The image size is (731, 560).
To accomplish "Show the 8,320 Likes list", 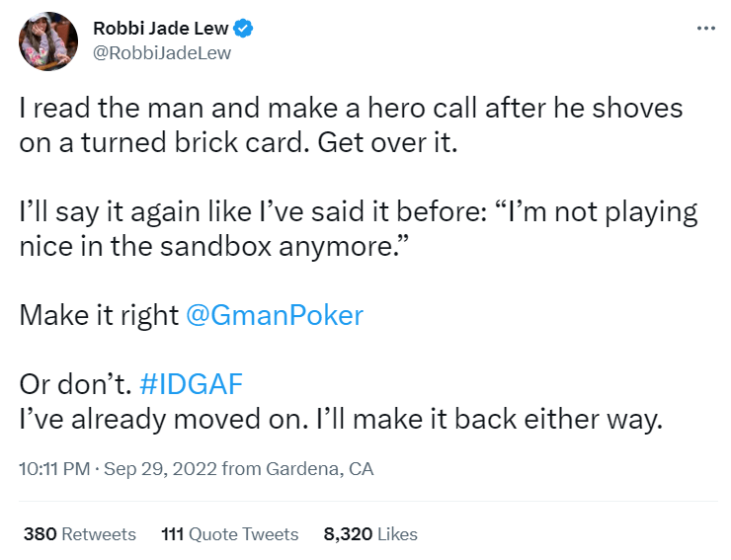I will 370,534.
